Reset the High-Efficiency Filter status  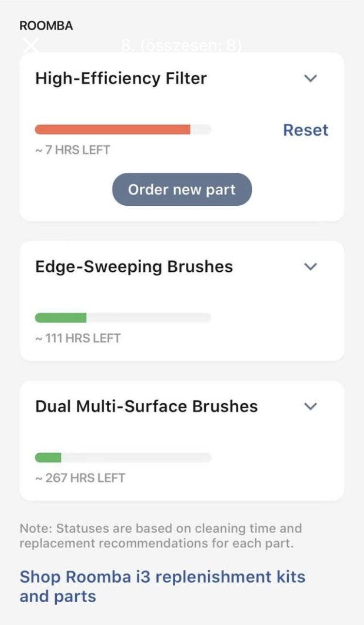306,130
